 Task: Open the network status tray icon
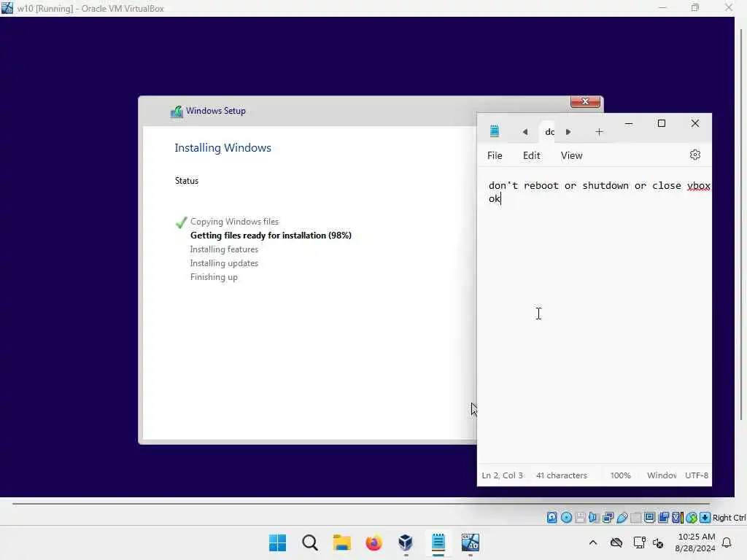[639, 542]
